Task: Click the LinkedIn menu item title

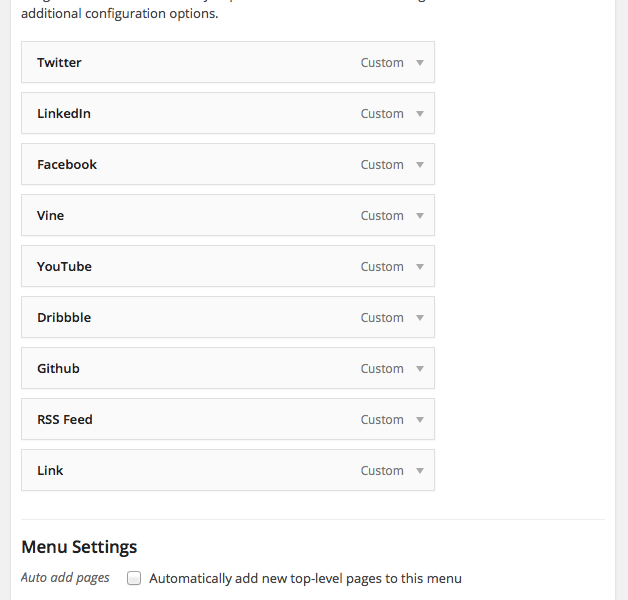Action: pos(64,114)
